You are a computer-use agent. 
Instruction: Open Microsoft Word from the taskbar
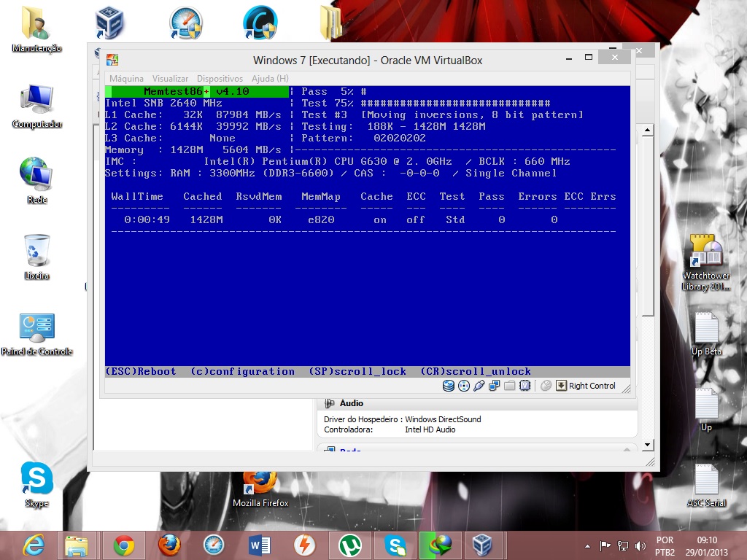tap(259, 545)
